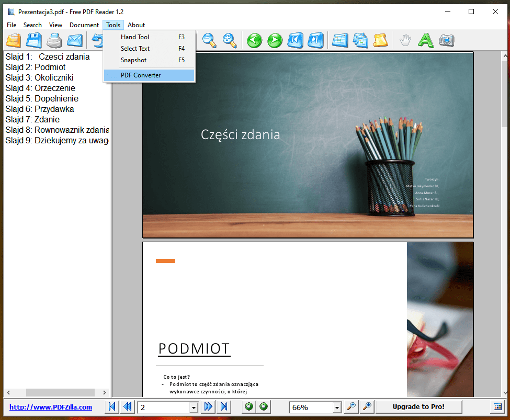Choose Hand Tool from Tools menu
The height and width of the screenshot is (420, 510).
pyautogui.click(x=149, y=37)
